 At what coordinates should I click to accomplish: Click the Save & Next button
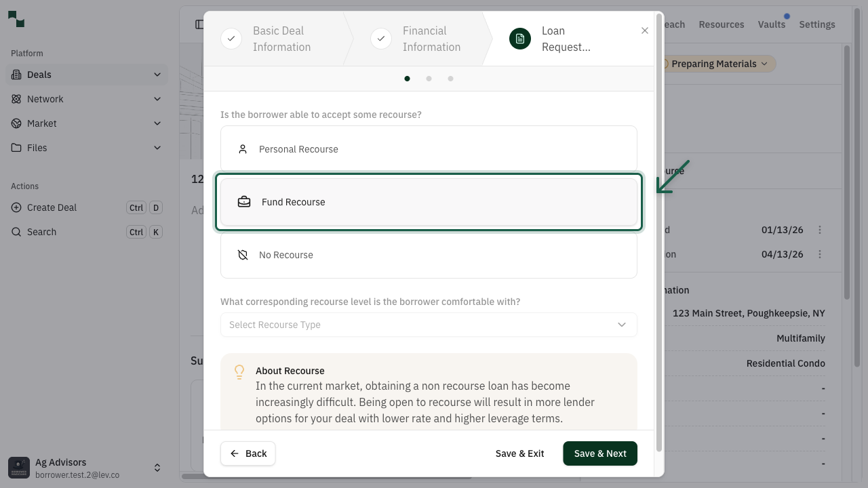point(599,453)
